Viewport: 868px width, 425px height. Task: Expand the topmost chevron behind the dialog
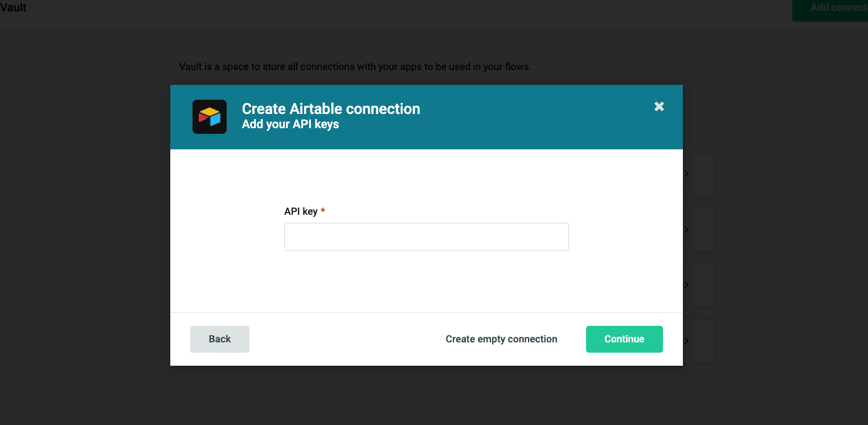(687, 174)
